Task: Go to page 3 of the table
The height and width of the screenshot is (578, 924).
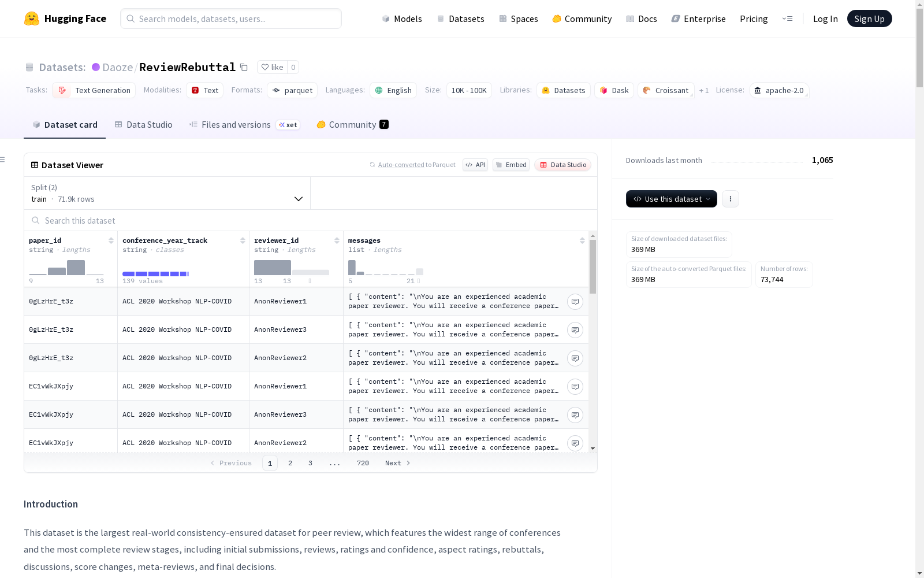Action: (310, 463)
